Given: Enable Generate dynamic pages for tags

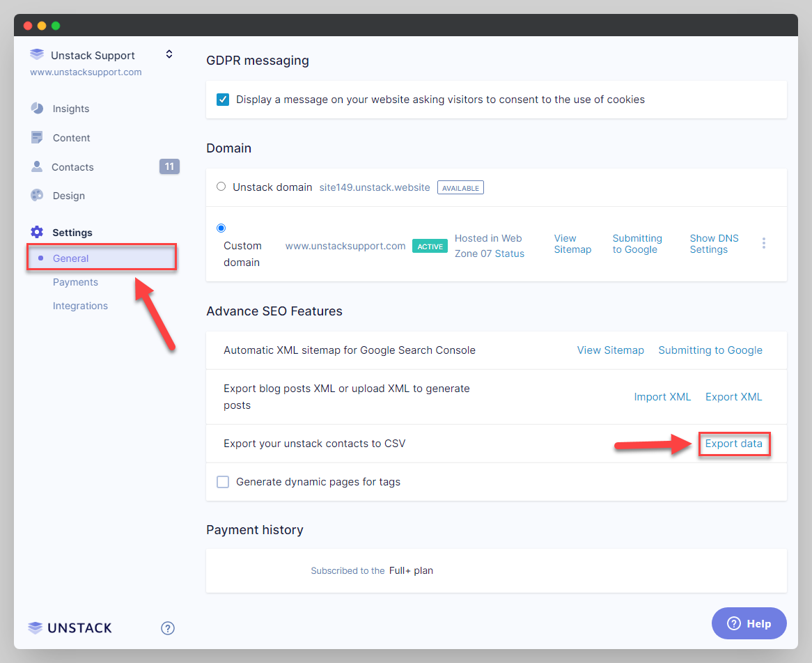Looking at the screenshot, I should (223, 482).
